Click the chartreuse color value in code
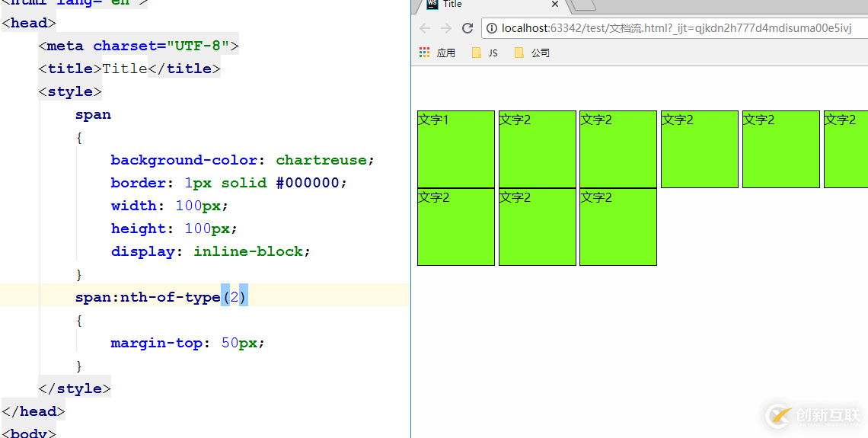The width and height of the screenshot is (868, 438). [321, 160]
